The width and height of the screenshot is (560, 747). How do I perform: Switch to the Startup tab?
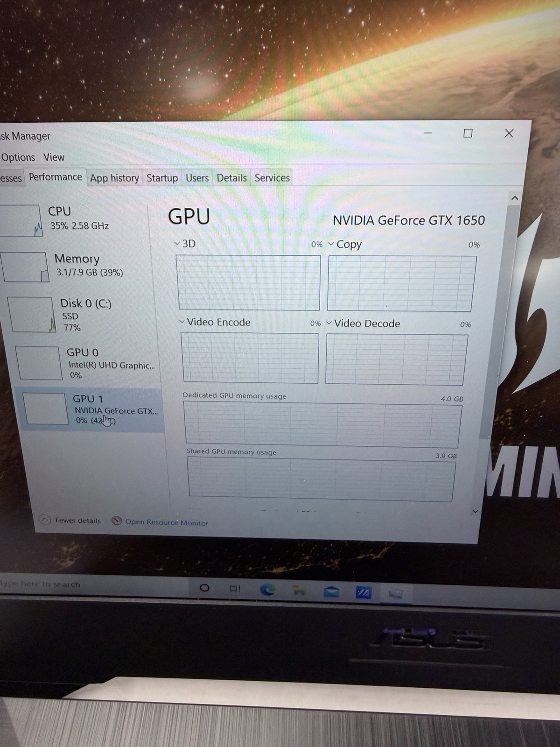tap(162, 178)
